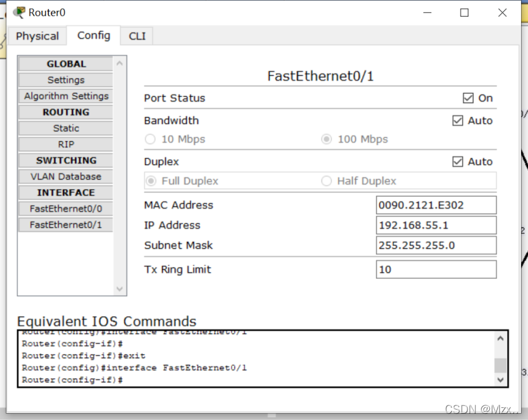The image size is (528, 420).
Task: Open the Static routing settings
Action: [x=66, y=128]
